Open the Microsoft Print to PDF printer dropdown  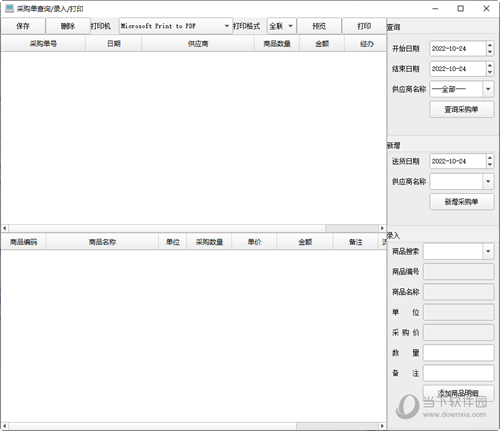(x=176, y=26)
